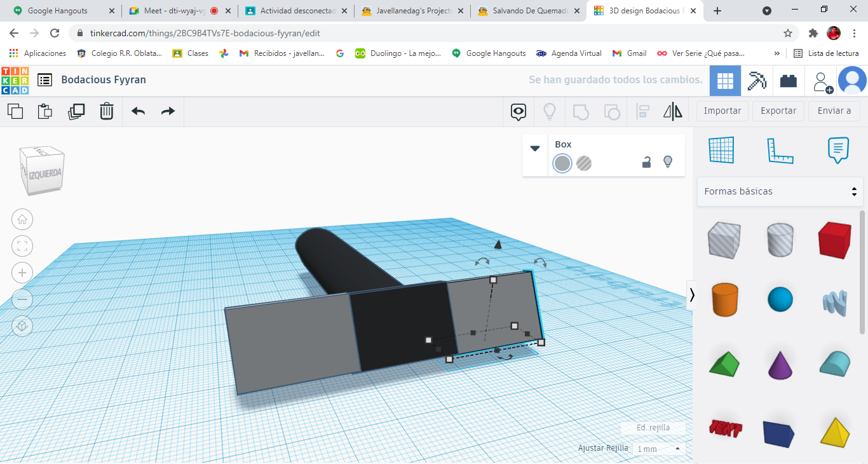This screenshot has width=868, height=464.
Task: Click the Tinkercad logo
Action: (x=15, y=80)
